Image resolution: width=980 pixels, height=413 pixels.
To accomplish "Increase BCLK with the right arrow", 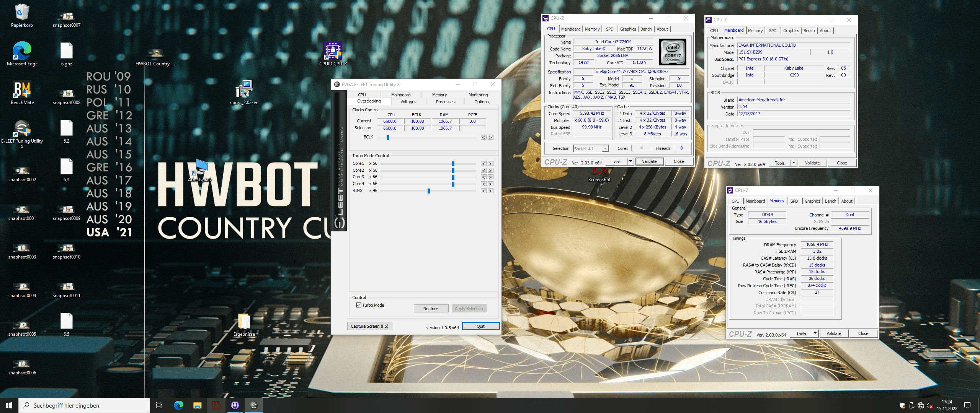I will 490,137.
